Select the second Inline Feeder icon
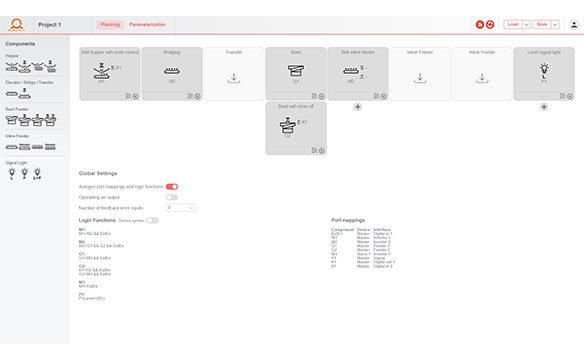 click(x=25, y=147)
